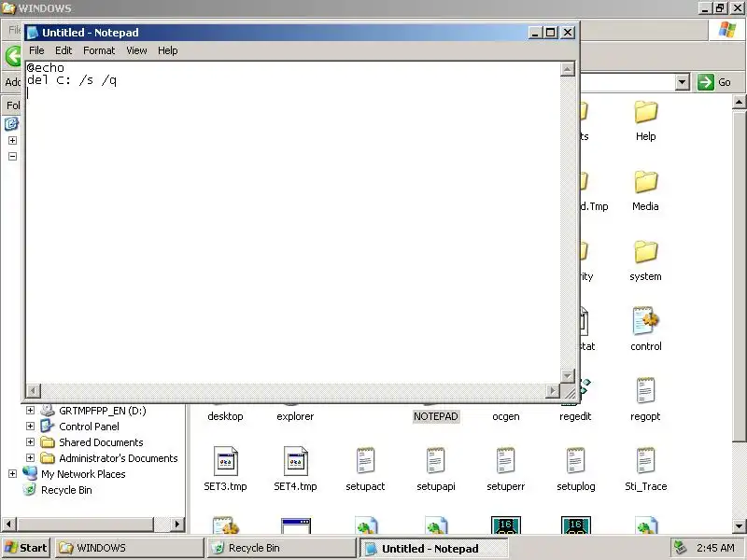This screenshot has width=747, height=560.
Task: Click the GRTMPFPP_EN (D:) drive icon
Action: pos(48,410)
